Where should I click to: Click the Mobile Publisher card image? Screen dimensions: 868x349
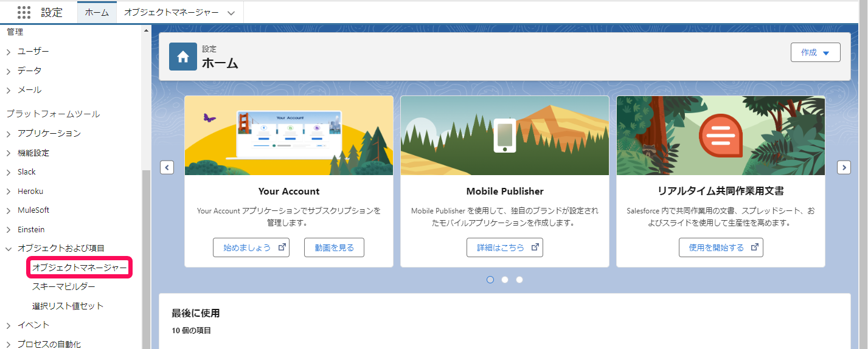click(x=505, y=136)
